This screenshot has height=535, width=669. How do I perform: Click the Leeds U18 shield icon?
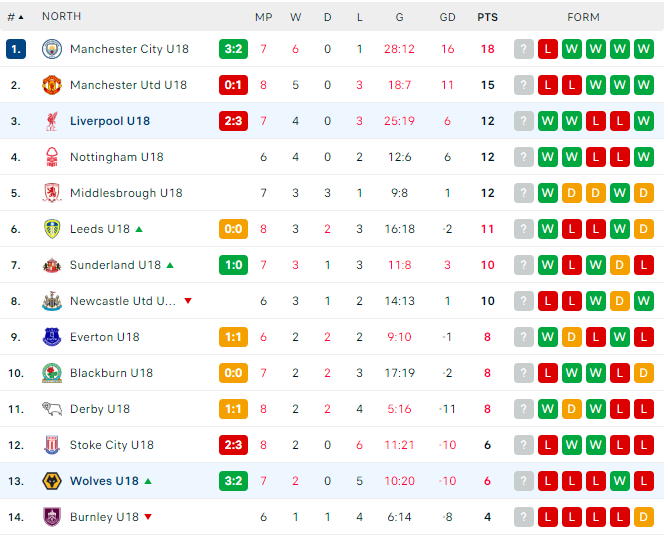(x=52, y=229)
